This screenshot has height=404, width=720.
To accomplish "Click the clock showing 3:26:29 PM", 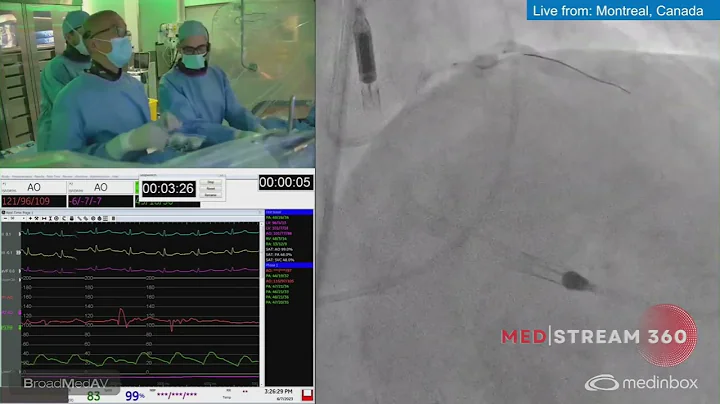I will (278, 392).
